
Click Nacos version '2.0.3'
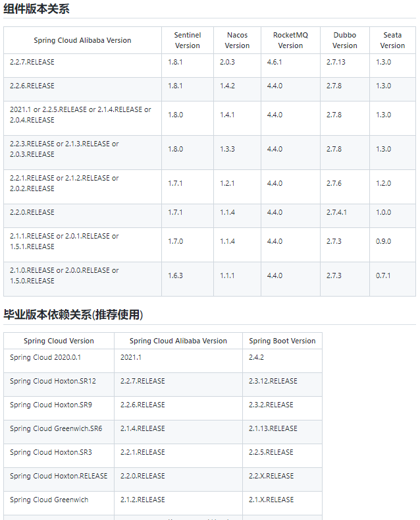pyautogui.click(x=227, y=62)
